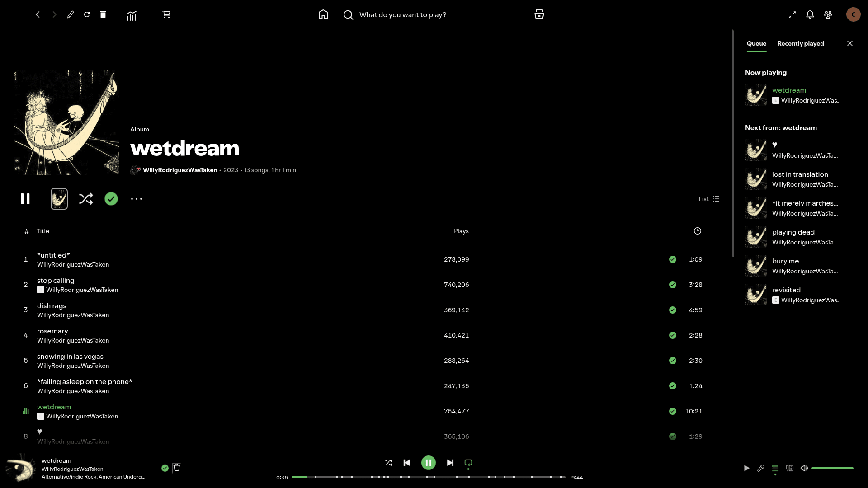Open lyrics with the microphone icon
The height and width of the screenshot is (488, 868).
point(761,468)
